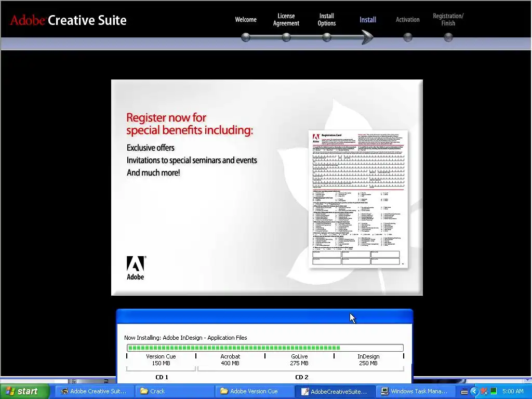The width and height of the screenshot is (532, 399).
Task: Open the Registration/Finish step label
Action: click(448, 20)
